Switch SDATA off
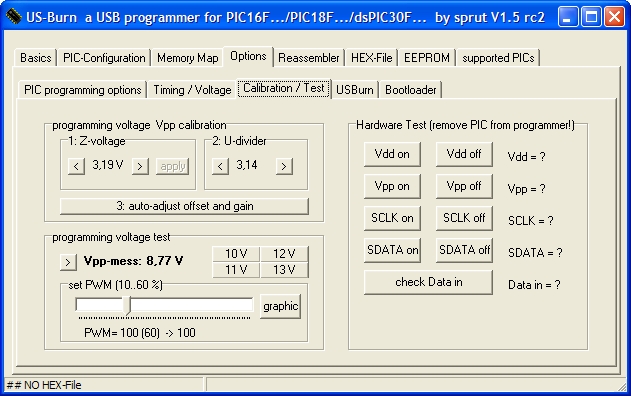This screenshot has width=631, height=396. [x=464, y=250]
